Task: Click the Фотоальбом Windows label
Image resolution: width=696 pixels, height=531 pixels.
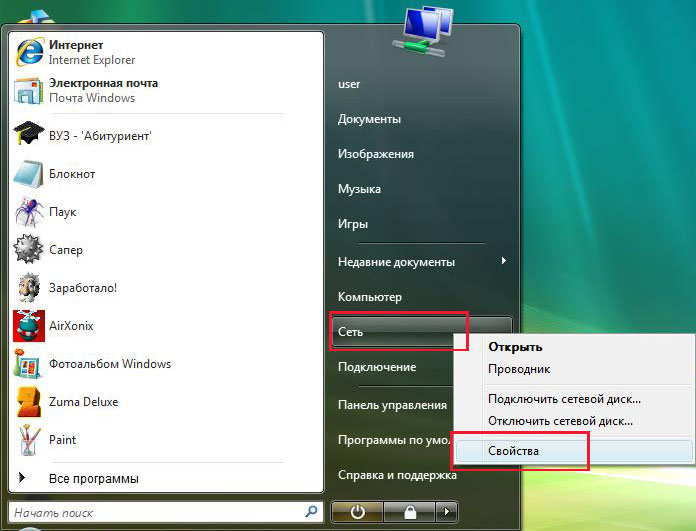Action: coord(110,364)
